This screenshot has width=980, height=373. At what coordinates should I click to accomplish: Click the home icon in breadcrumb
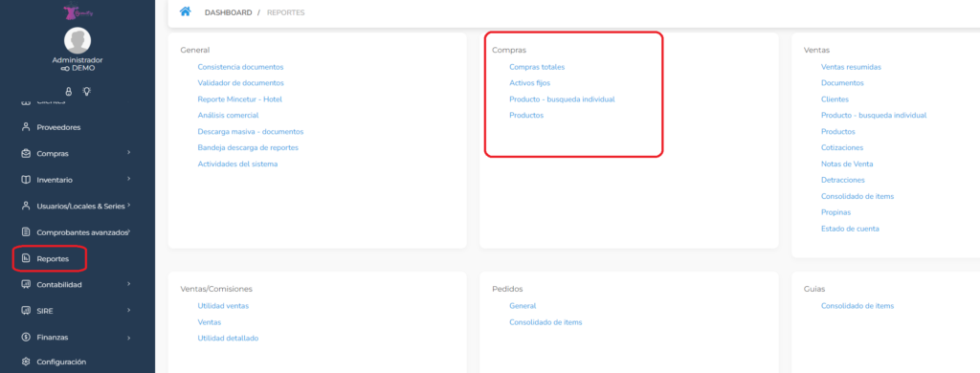185,11
